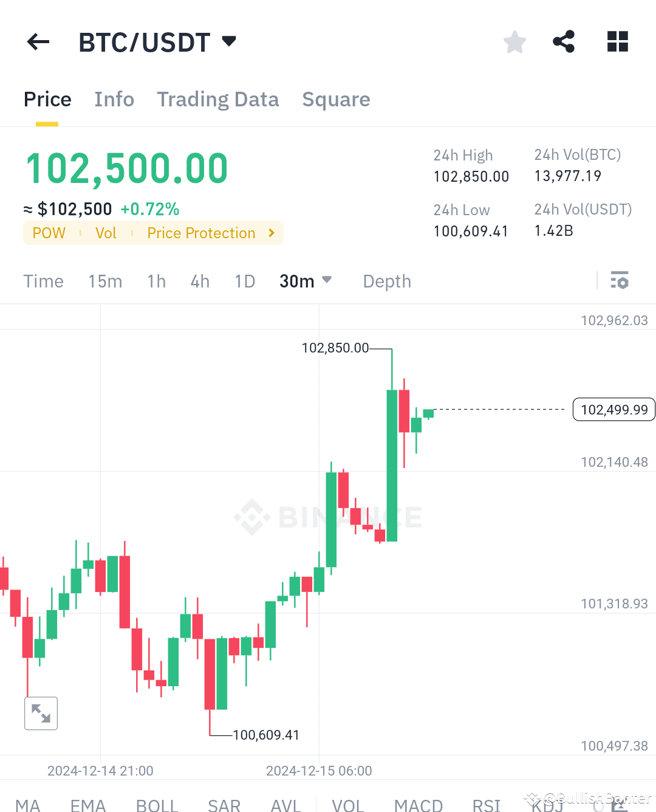The width and height of the screenshot is (656, 812).
Task: Enable the RSI indicator
Action: (x=487, y=805)
